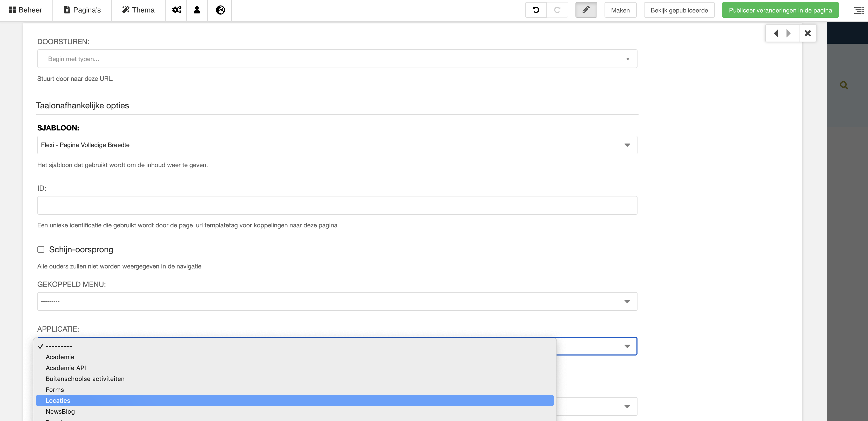The width and height of the screenshot is (868, 421).
Task: Click into the ID text field
Action: (x=337, y=205)
